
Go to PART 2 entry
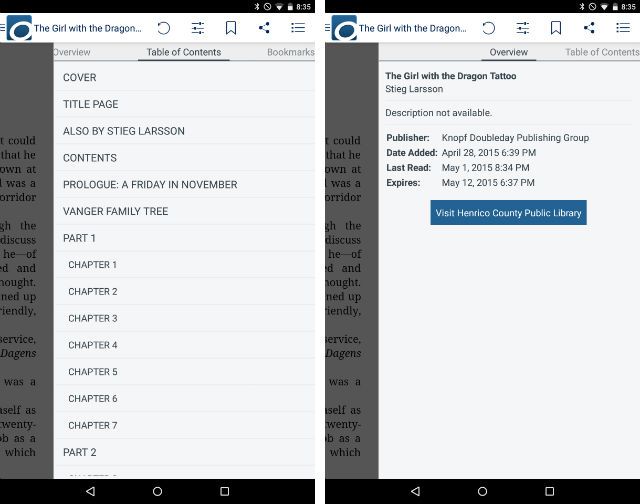tap(184, 452)
